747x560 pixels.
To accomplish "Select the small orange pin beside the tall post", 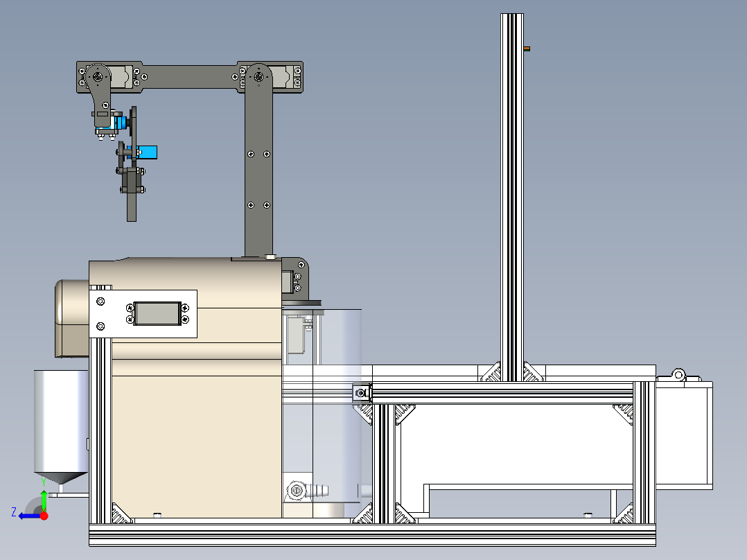I will pos(527,49).
